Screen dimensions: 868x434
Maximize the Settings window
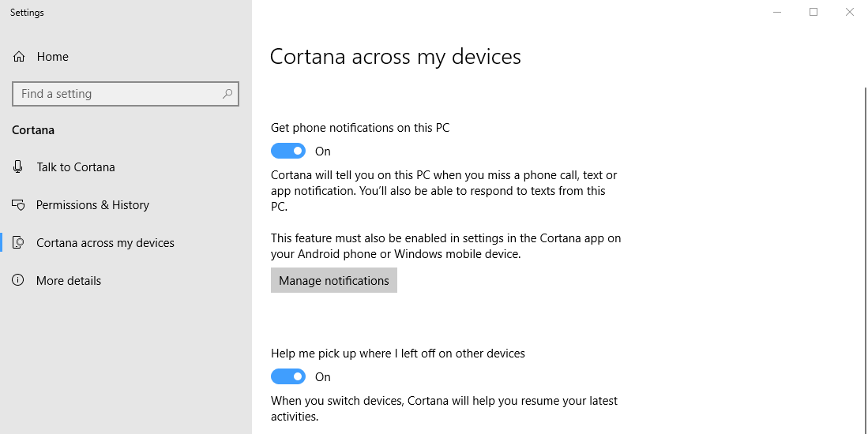coord(814,12)
